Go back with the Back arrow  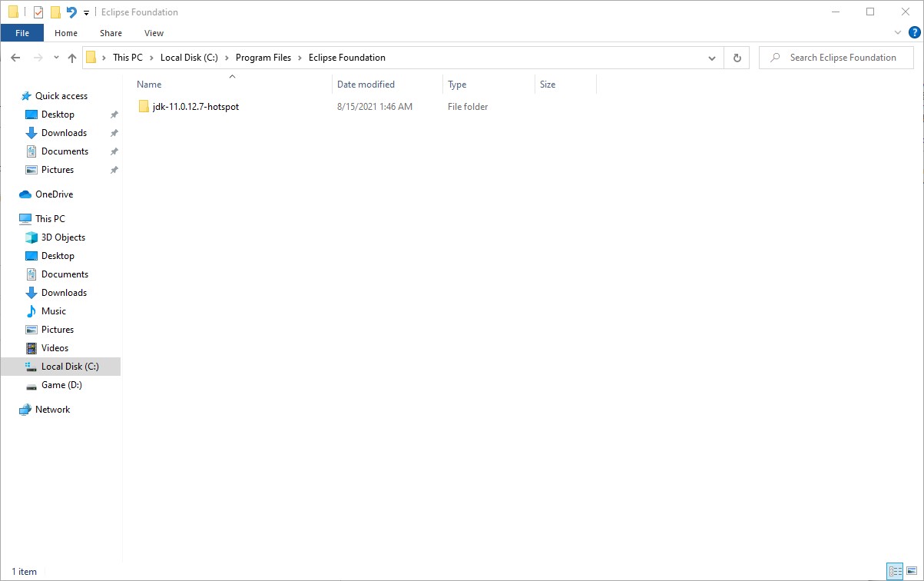click(15, 58)
